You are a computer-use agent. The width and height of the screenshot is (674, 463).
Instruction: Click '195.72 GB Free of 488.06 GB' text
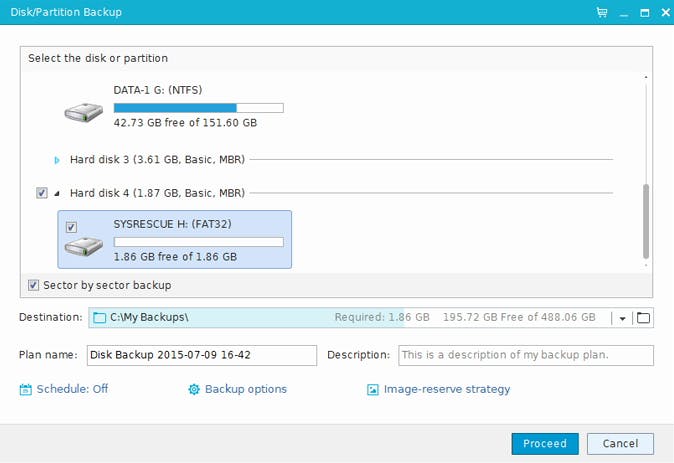pyautogui.click(x=519, y=317)
